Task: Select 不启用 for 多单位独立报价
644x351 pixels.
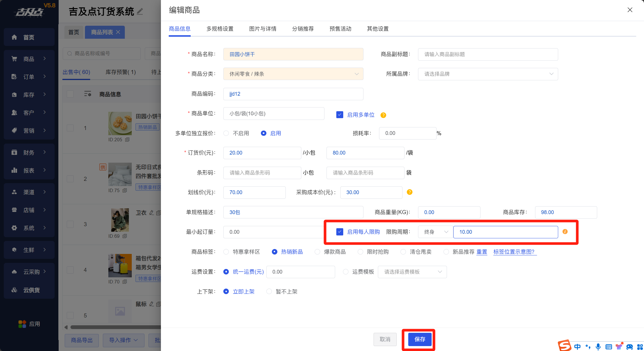Action: (226, 133)
